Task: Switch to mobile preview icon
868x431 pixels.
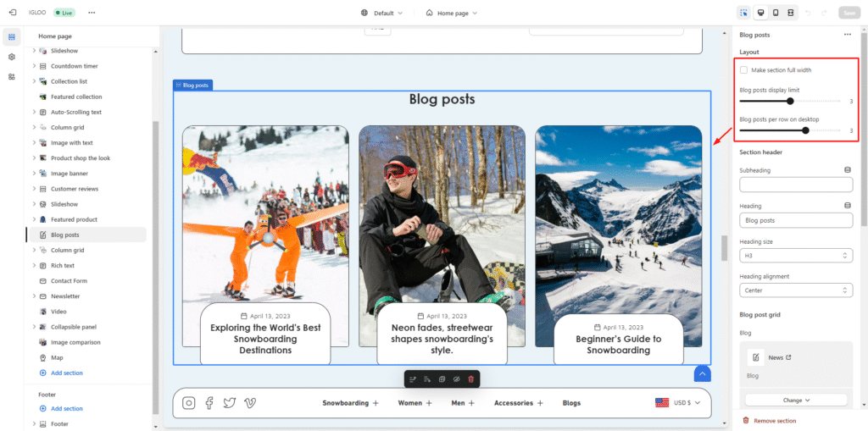Action: [x=775, y=13]
